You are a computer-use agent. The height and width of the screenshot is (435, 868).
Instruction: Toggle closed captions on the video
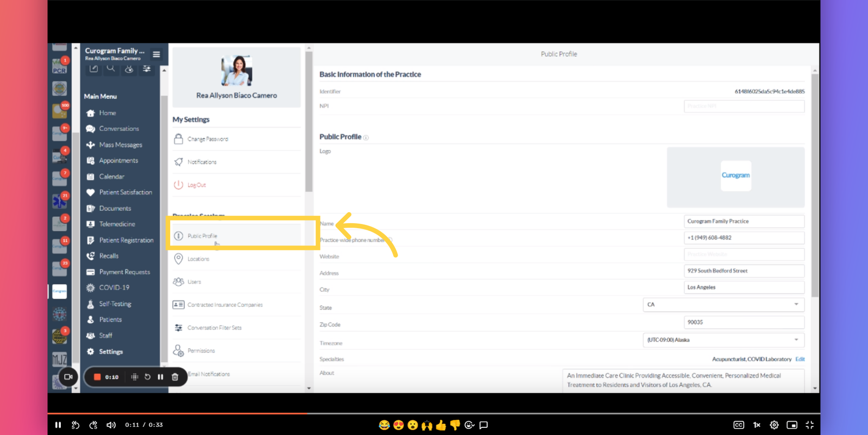point(738,425)
